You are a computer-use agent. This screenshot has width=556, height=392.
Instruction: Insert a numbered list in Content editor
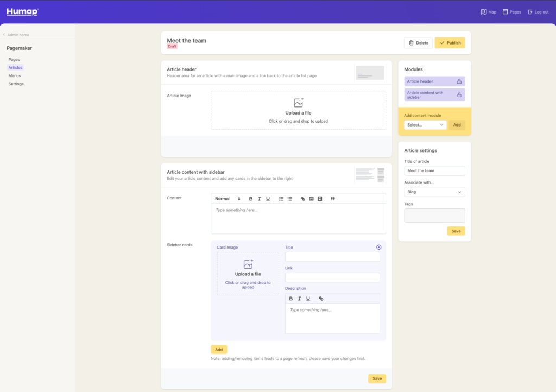[281, 199]
